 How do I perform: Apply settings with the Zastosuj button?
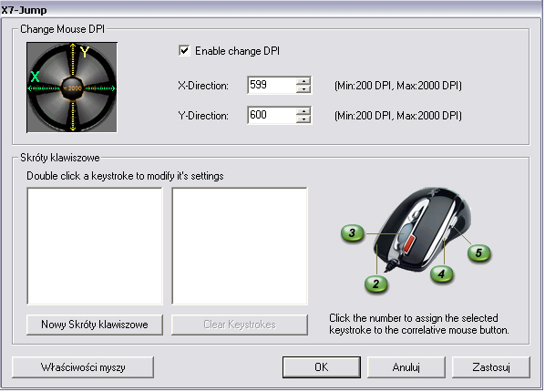[x=491, y=367]
